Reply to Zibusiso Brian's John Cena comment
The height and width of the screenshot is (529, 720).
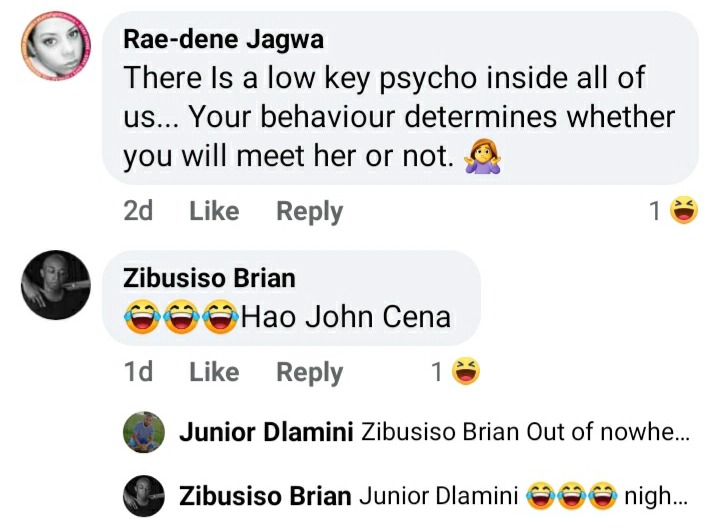(309, 373)
